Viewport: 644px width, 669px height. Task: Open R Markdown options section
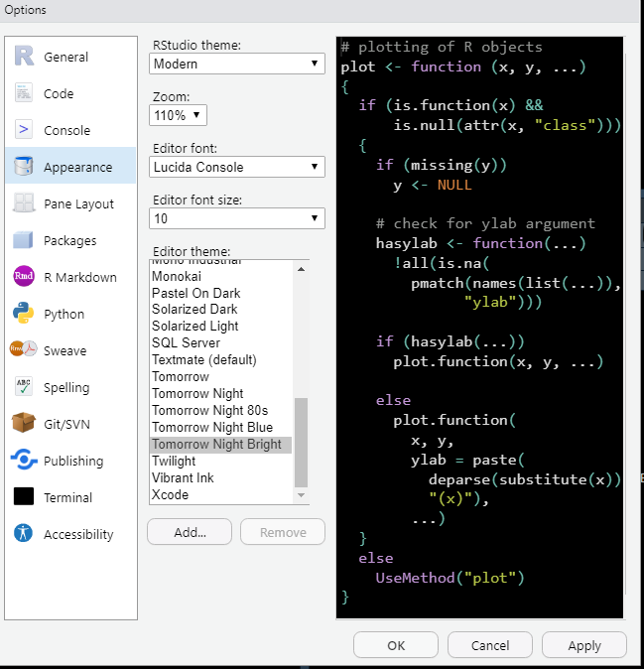pos(70,277)
